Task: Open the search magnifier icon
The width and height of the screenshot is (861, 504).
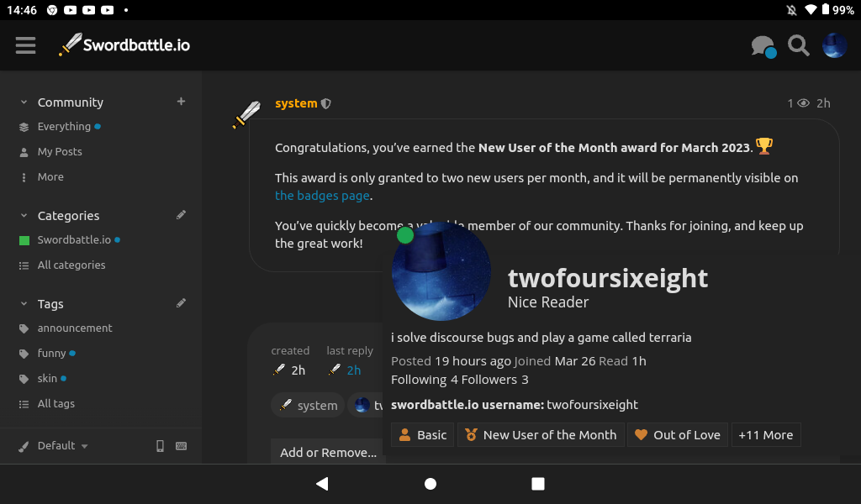Action: pos(799,45)
